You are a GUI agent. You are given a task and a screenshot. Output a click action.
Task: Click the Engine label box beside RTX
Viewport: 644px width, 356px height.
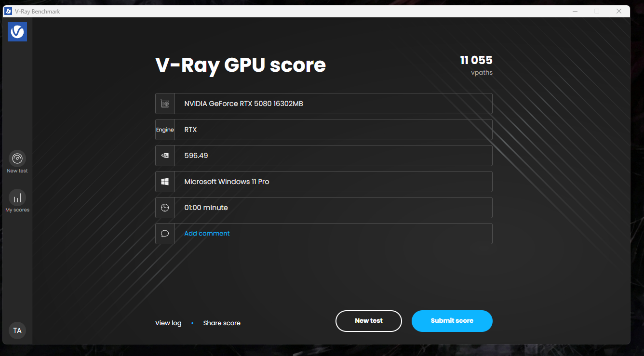point(165,130)
